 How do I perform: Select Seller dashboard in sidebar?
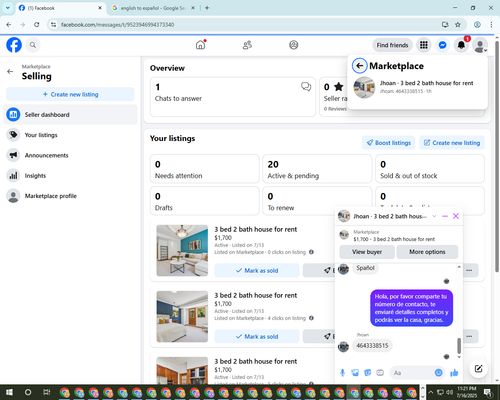click(70, 115)
